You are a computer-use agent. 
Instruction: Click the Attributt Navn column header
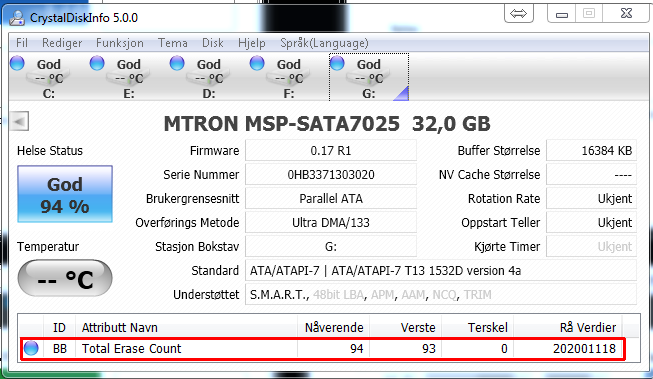click(187, 327)
